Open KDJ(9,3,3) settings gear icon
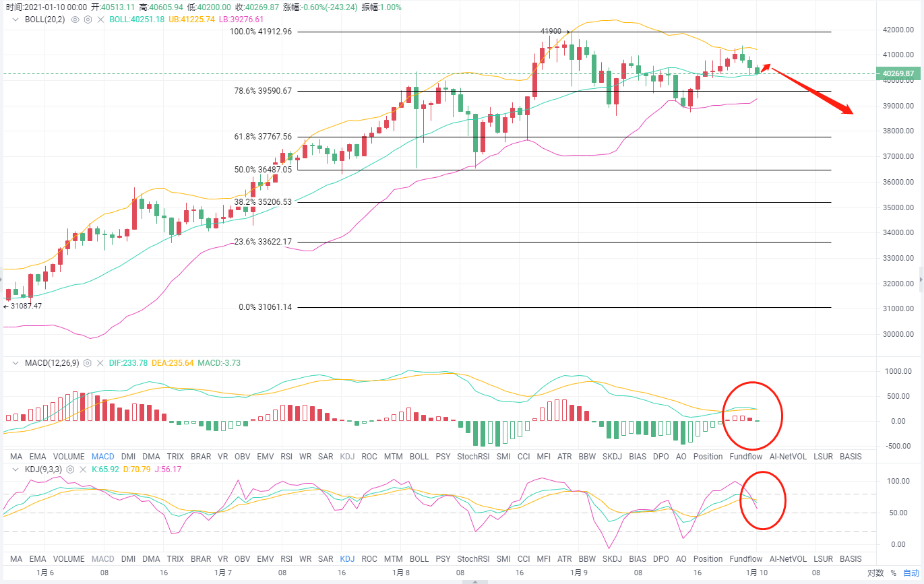 coord(69,469)
